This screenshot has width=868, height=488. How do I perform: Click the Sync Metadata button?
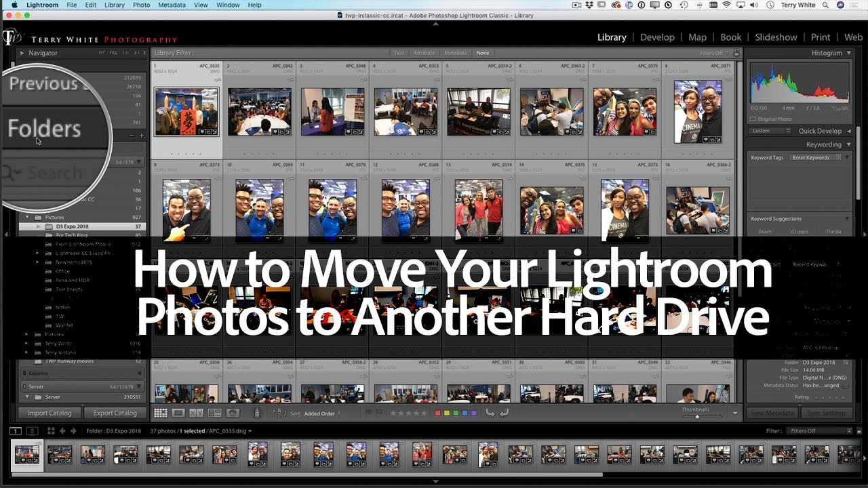pyautogui.click(x=772, y=413)
